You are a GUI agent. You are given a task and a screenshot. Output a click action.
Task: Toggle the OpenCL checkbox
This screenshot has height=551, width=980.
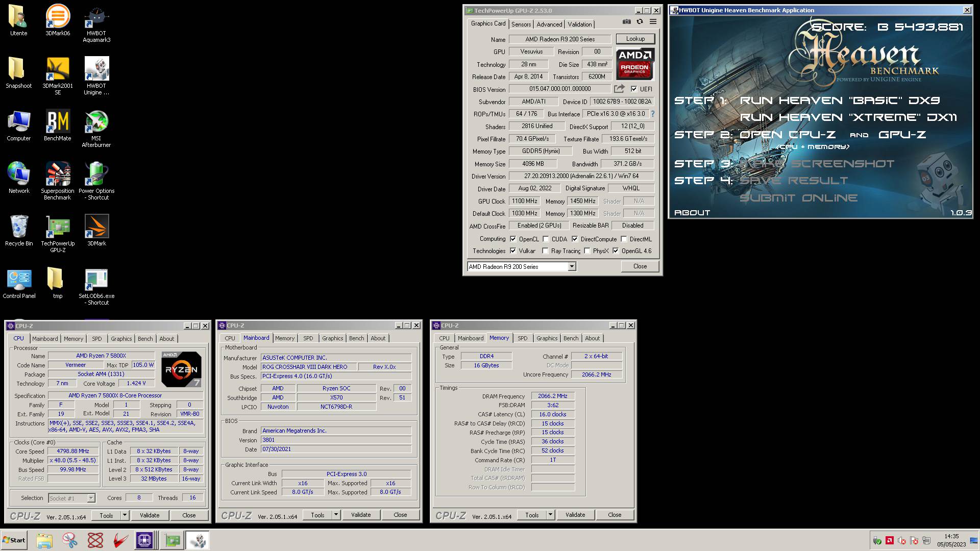click(513, 239)
